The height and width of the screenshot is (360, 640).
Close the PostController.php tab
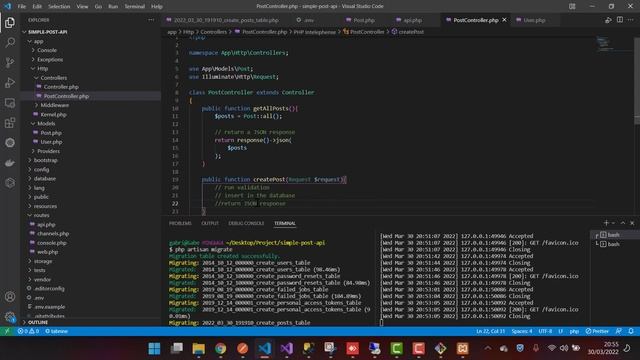pyautogui.click(x=504, y=20)
